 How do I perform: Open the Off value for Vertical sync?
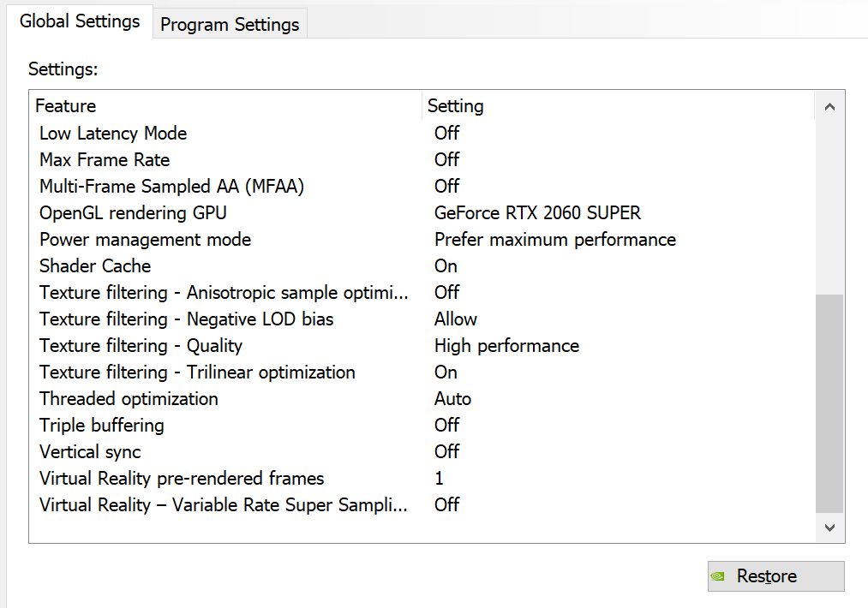(446, 452)
